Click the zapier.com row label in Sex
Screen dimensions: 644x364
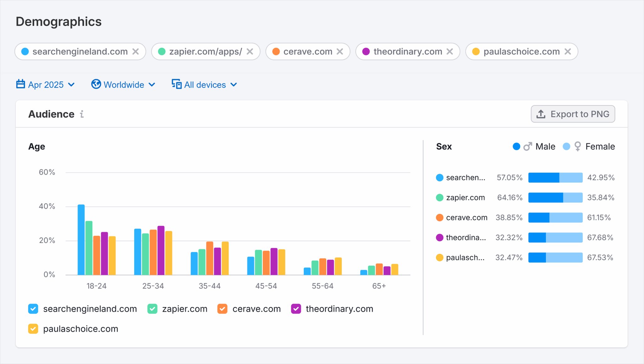coord(465,198)
